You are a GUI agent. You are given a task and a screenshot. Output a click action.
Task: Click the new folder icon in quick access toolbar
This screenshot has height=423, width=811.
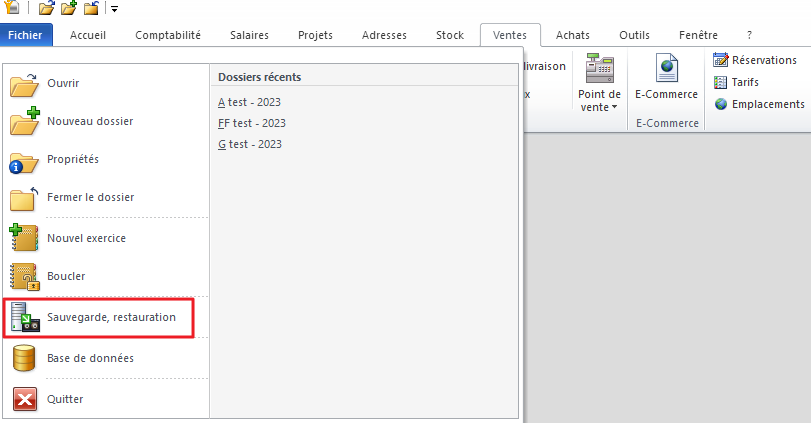(x=68, y=9)
